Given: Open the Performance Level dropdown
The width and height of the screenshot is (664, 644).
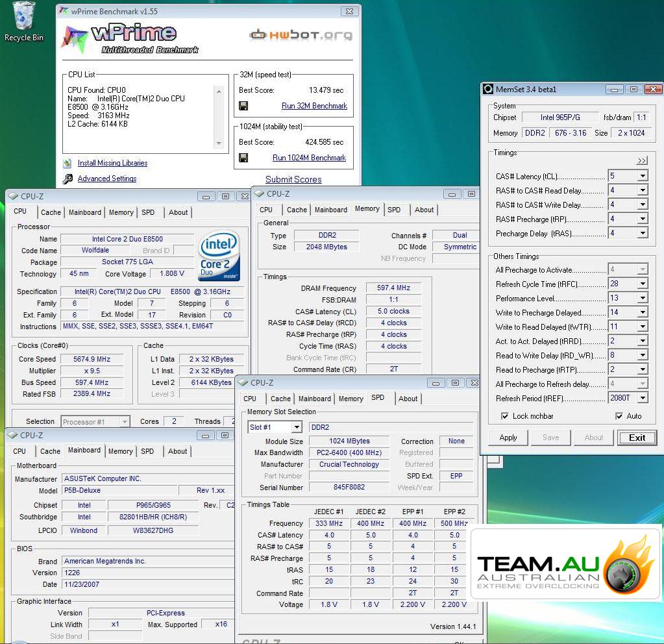Looking at the screenshot, I should (643, 298).
